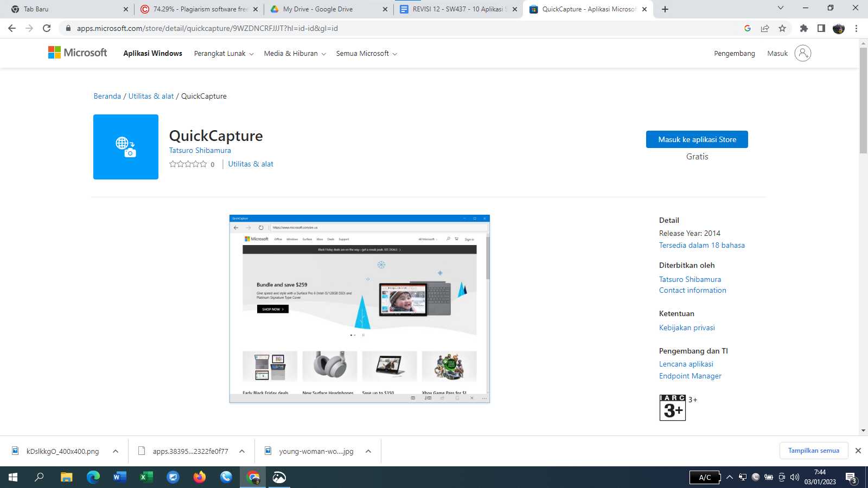
Task: Open Endpoint Manager link
Action: 690,376
